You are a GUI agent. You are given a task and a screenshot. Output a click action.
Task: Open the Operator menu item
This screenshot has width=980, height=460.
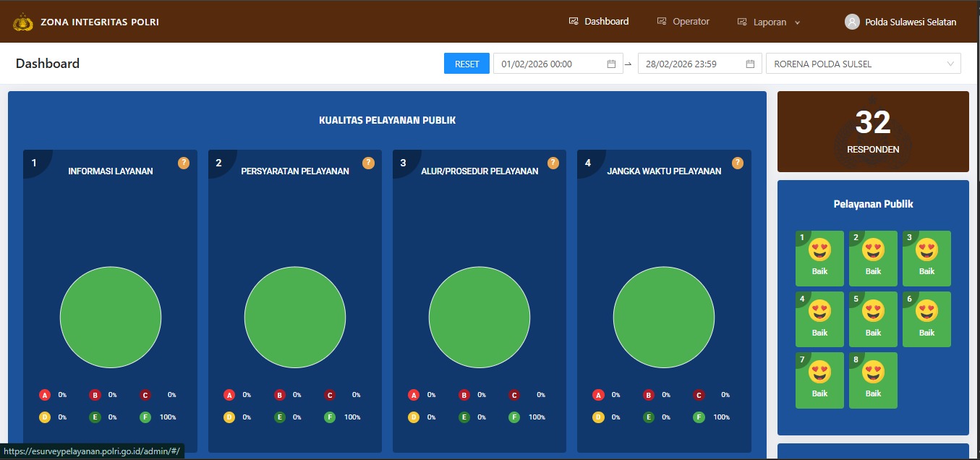coord(683,22)
